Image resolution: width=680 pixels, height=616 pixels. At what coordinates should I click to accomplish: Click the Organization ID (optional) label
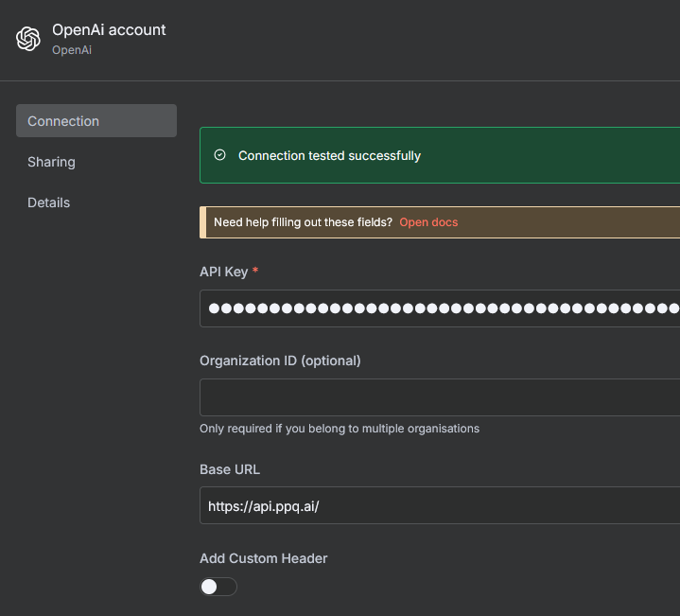point(280,361)
